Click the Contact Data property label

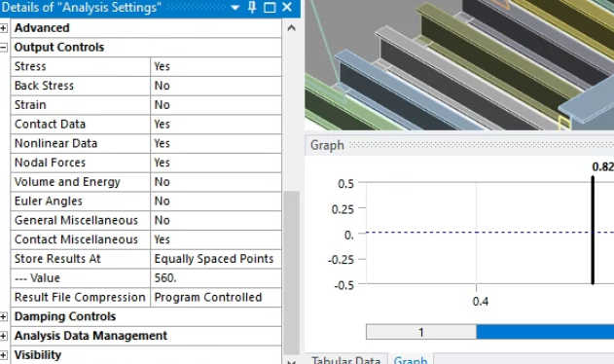pos(50,125)
